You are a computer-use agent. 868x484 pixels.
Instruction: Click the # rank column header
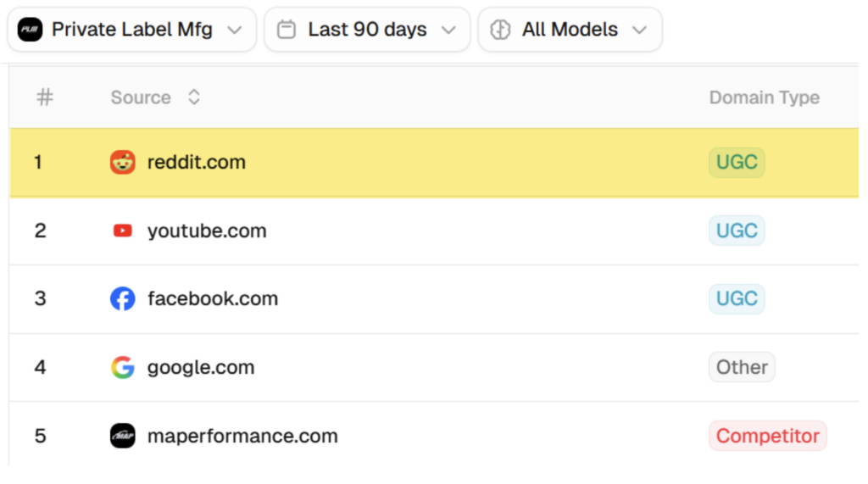(x=45, y=97)
